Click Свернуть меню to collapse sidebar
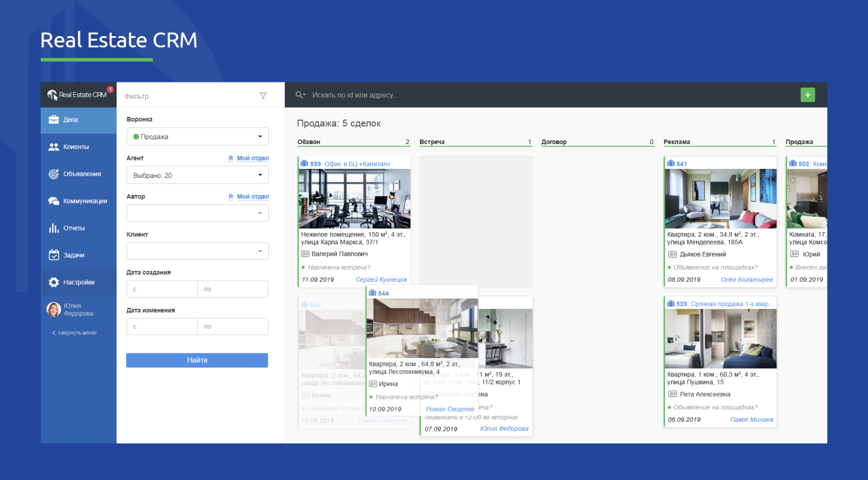 [75, 333]
